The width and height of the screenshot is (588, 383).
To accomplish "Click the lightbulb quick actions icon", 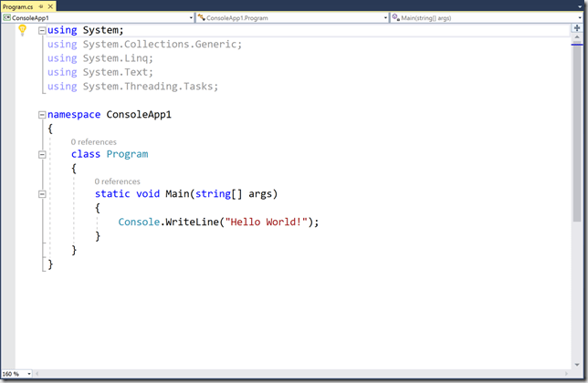I will click(23, 30).
